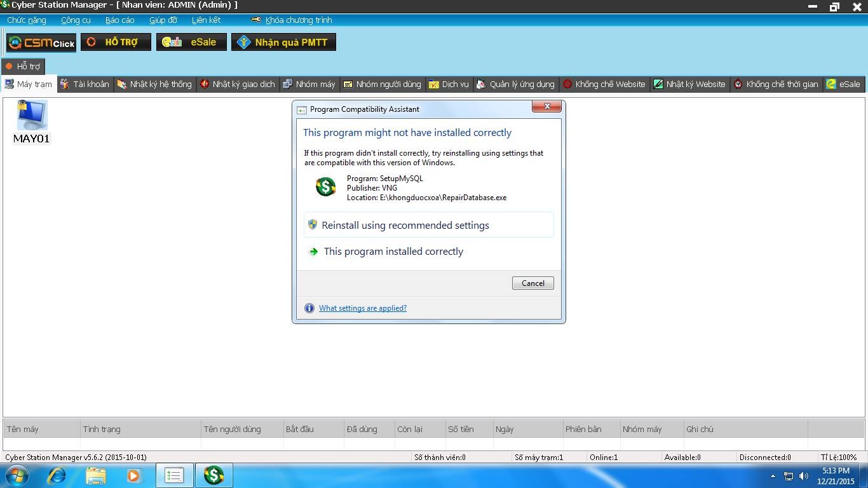Expand hidden system tray icons

tap(773, 475)
